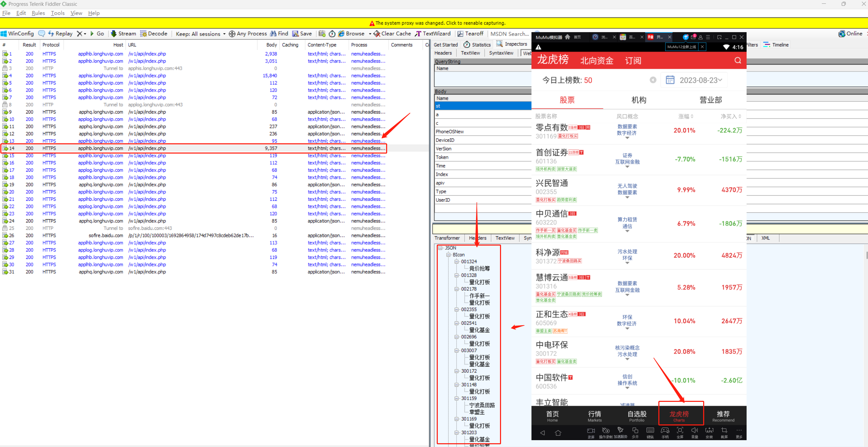
Task: Open WinConfig from Fiddler toolbar
Action: coord(17,34)
